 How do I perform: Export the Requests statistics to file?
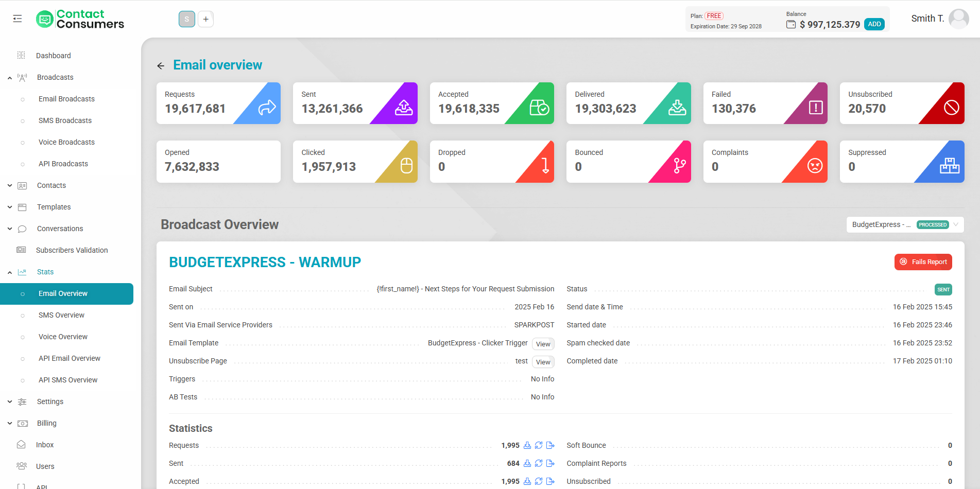pyautogui.click(x=550, y=445)
